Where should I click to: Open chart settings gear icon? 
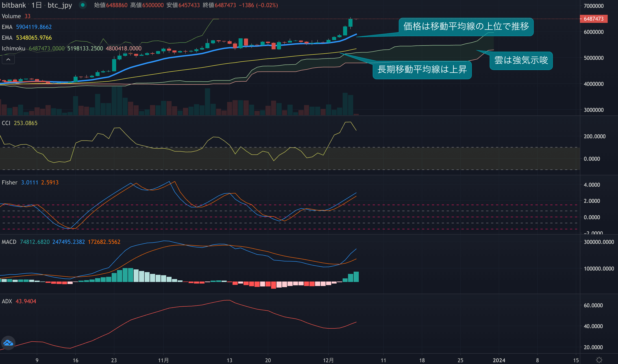[599, 360]
